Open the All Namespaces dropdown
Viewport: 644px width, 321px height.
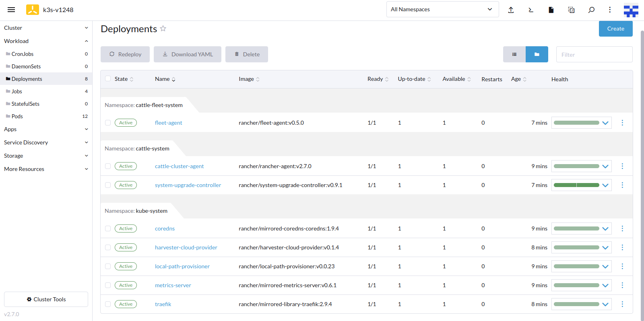click(x=442, y=9)
